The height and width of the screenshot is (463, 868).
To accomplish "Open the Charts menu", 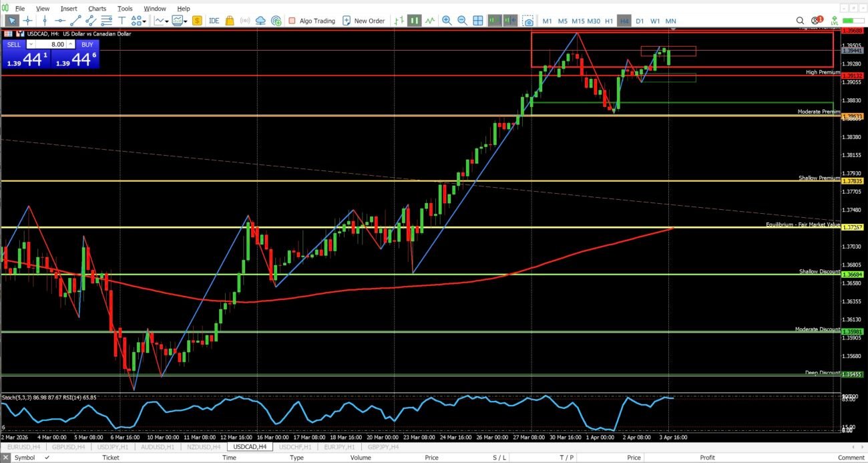I will (97, 9).
